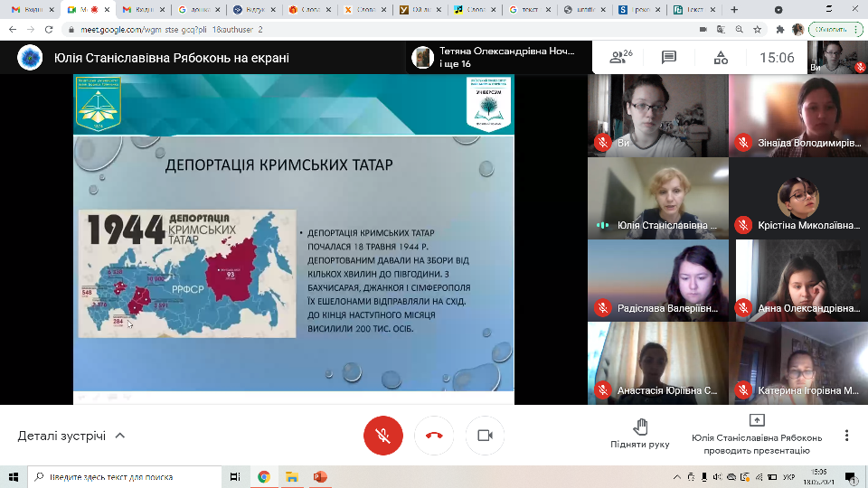Open Task View on the taskbar
Image resolution: width=868 pixels, height=488 pixels.
point(235,476)
